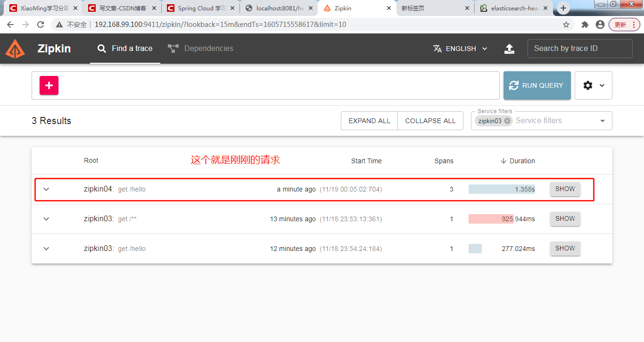Screen dimensions: 644x342
Task: Open the Service filters dropdown arrow
Action: (603, 121)
